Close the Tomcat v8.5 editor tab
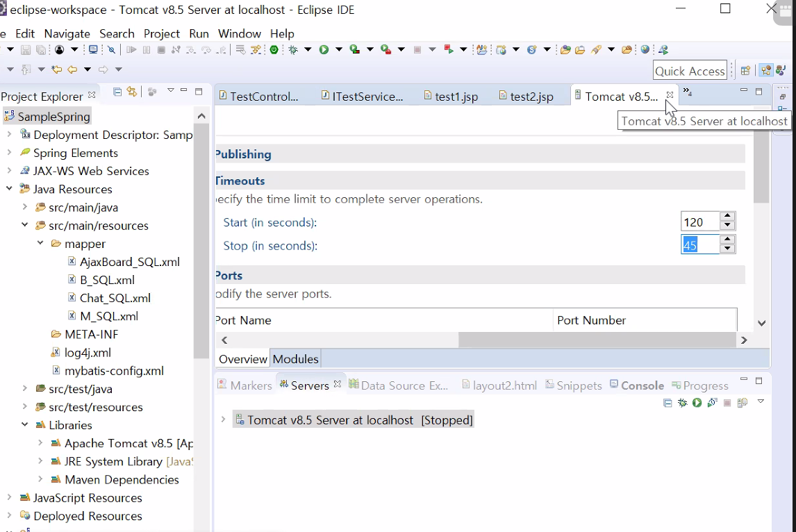 (670, 95)
